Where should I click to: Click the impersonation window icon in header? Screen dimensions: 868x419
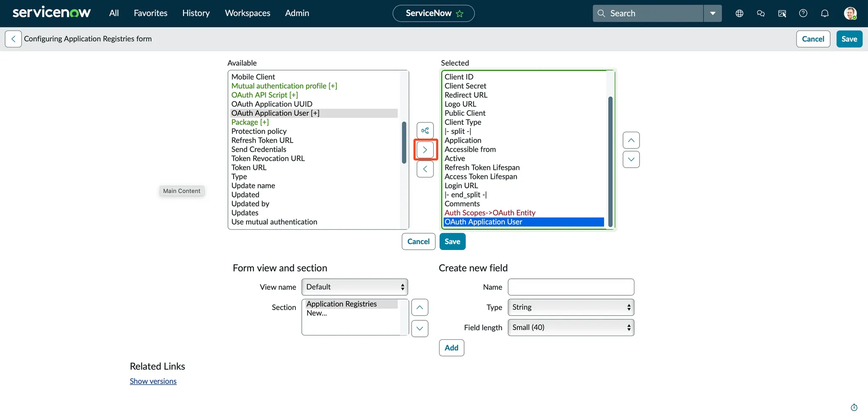point(782,13)
